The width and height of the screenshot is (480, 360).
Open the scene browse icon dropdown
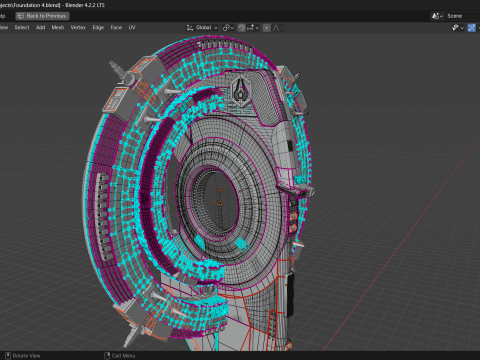(x=437, y=16)
